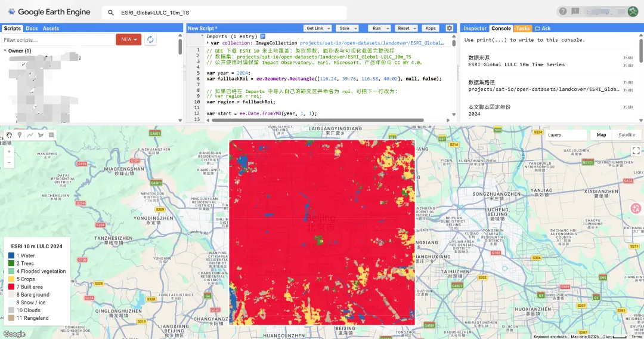
Task: Switch base map to Satellite view
Action: [x=626, y=135]
